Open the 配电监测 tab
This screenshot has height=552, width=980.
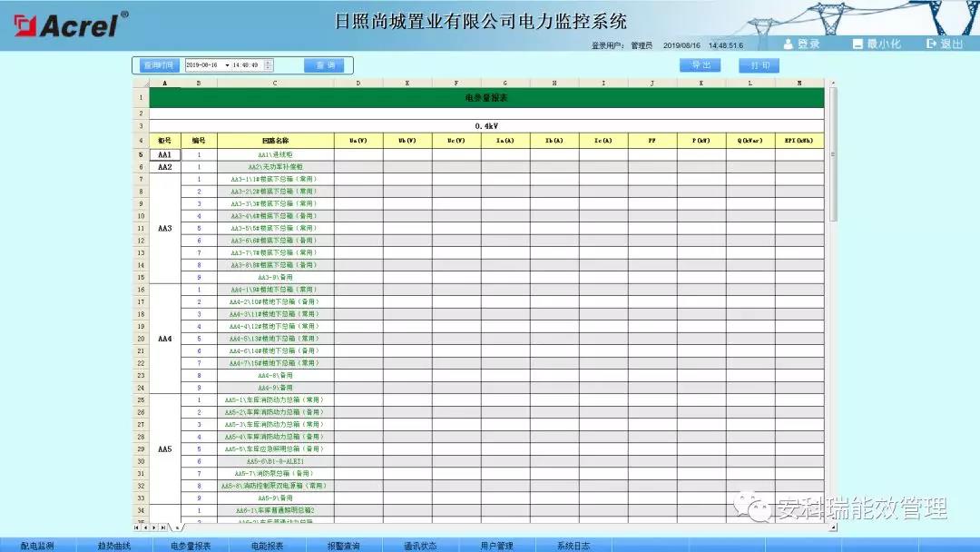(37, 546)
